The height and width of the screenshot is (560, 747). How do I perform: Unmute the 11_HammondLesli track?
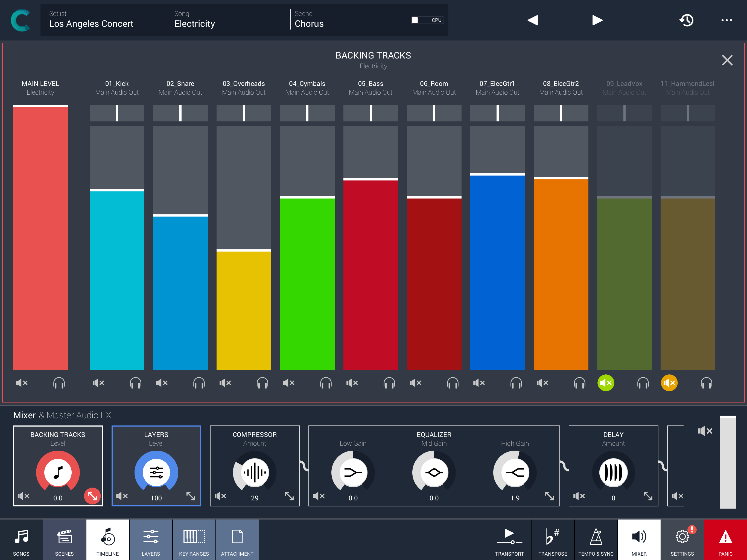669,383
